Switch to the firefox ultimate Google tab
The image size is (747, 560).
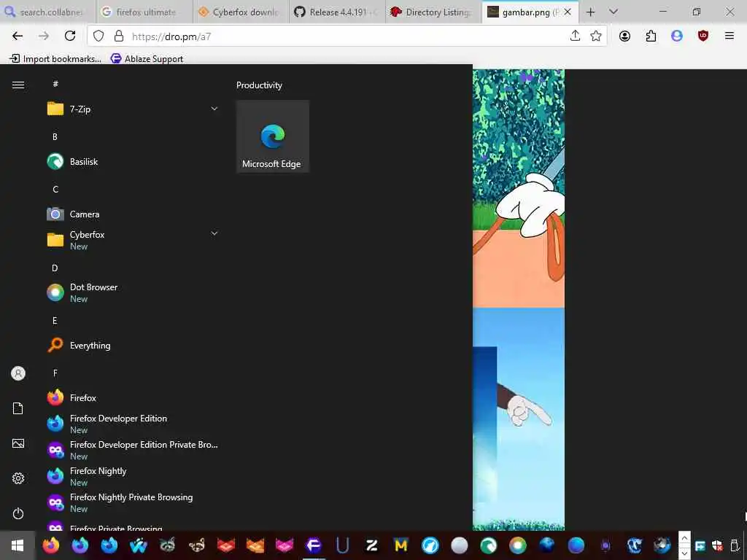(x=145, y=12)
